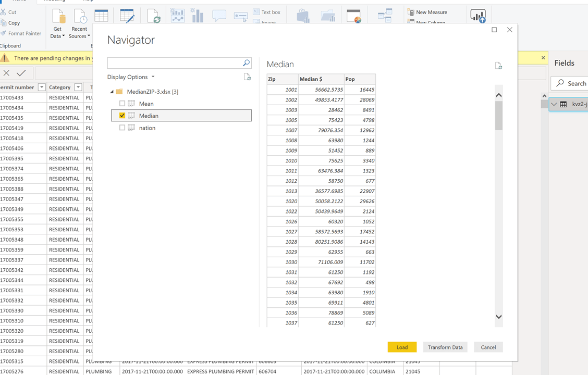Click the refresh preview icon above table

(498, 66)
